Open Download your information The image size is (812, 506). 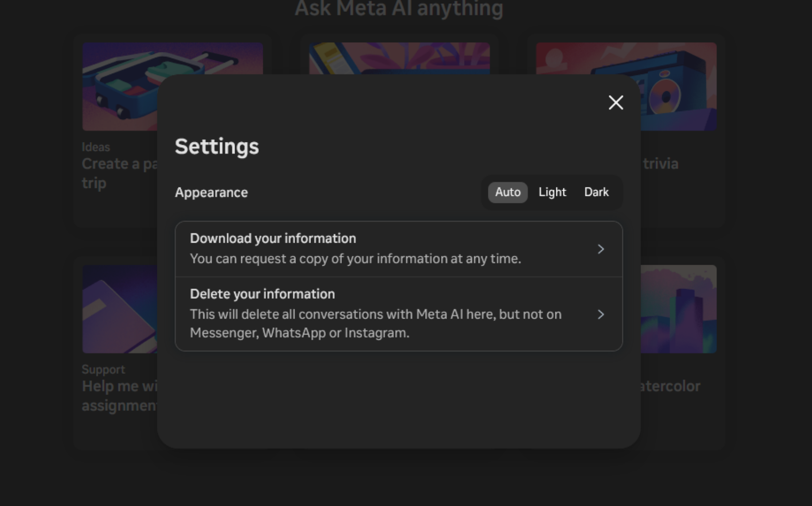click(273, 239)
